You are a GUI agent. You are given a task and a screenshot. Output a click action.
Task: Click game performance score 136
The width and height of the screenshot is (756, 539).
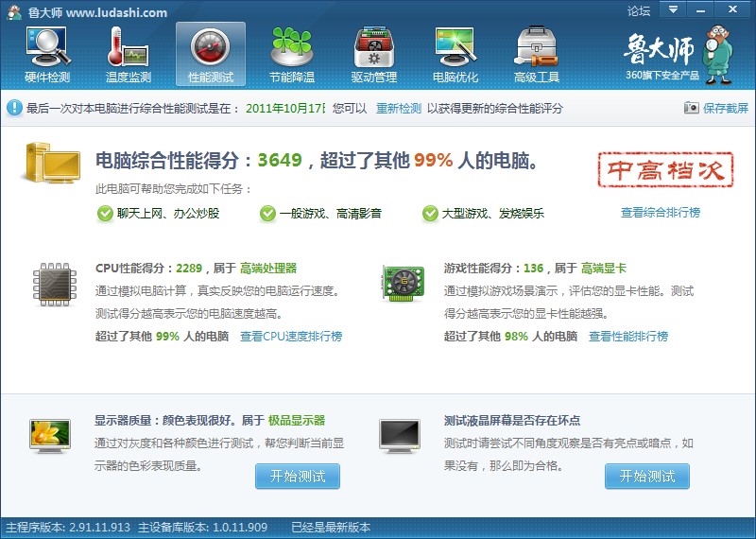click(533, 269)
